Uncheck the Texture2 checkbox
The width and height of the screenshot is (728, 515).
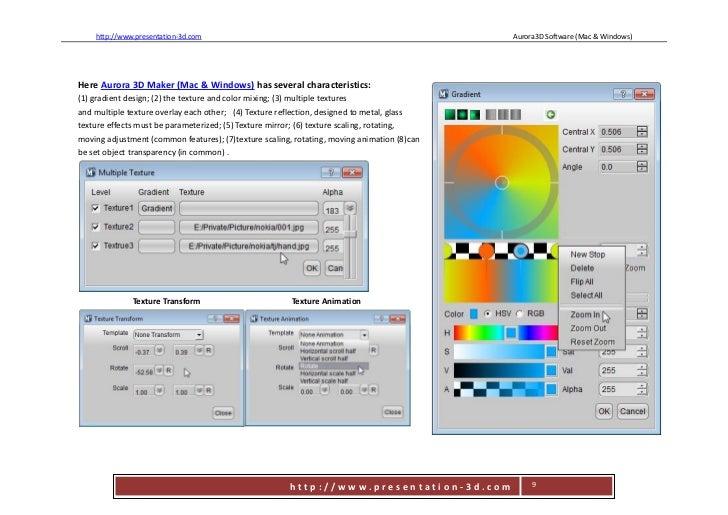95,227
